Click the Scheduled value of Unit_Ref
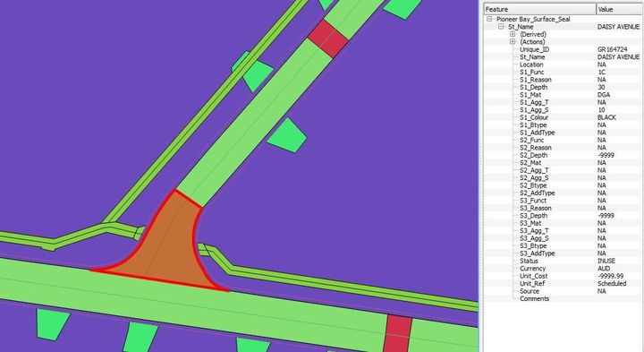Image resolution: width=644 pixels, height=352 pixels. 612,283
